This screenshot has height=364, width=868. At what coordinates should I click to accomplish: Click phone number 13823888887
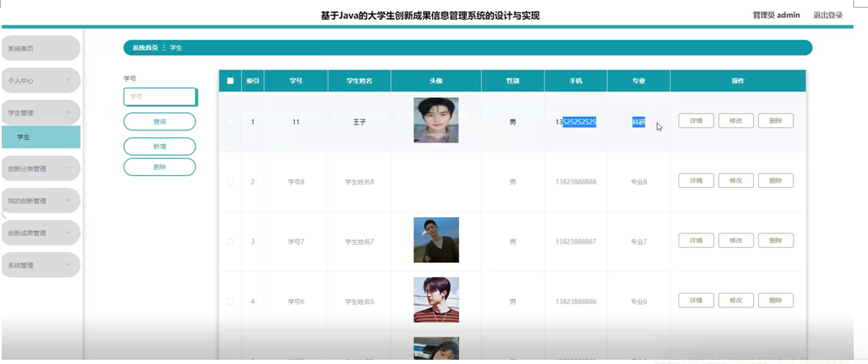[576, 241]
